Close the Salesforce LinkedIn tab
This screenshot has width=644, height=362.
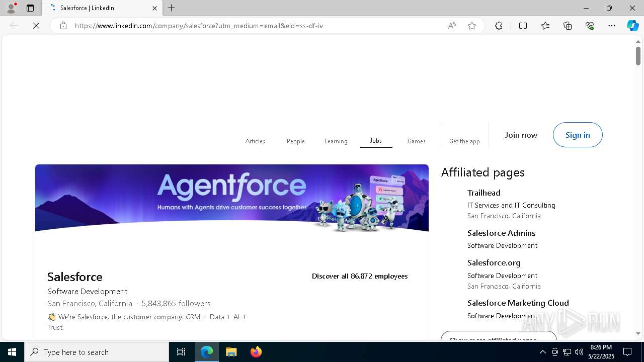154,8
